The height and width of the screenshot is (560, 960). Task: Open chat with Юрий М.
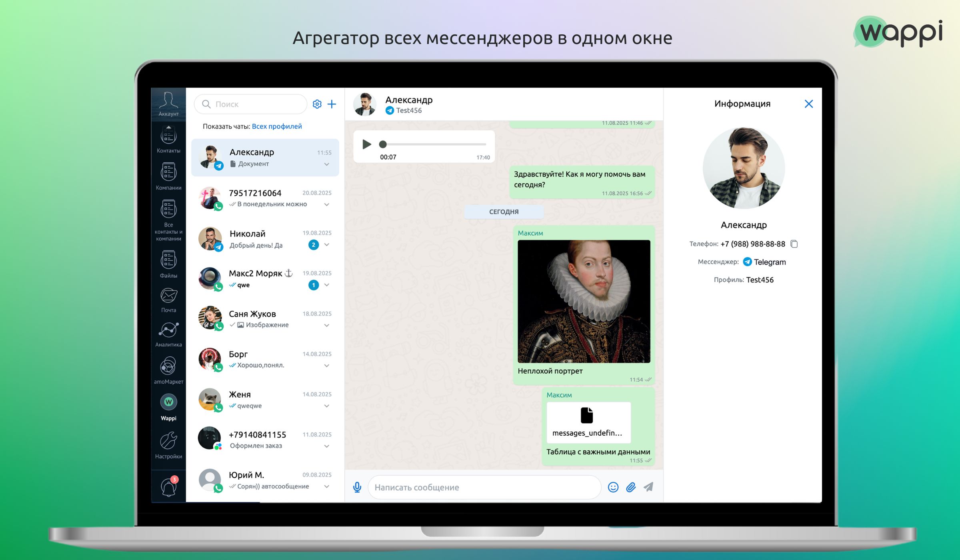click(265, 480)
